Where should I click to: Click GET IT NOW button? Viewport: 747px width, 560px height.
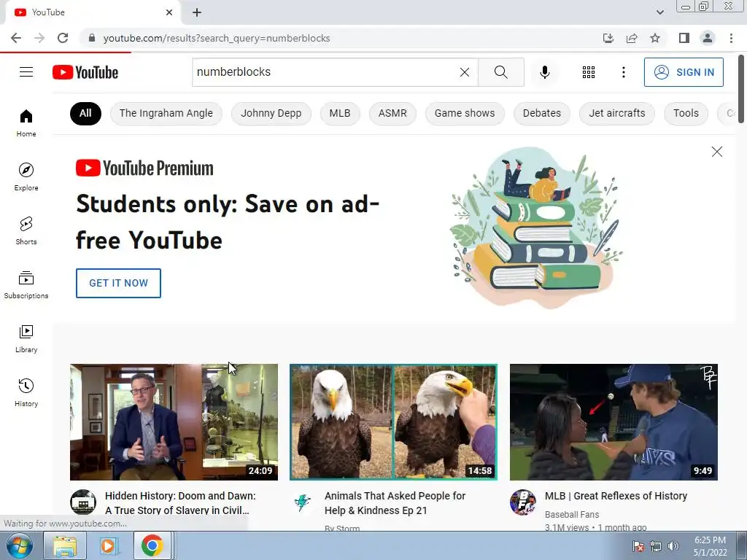pyautogui.click(x=118, y=283)
